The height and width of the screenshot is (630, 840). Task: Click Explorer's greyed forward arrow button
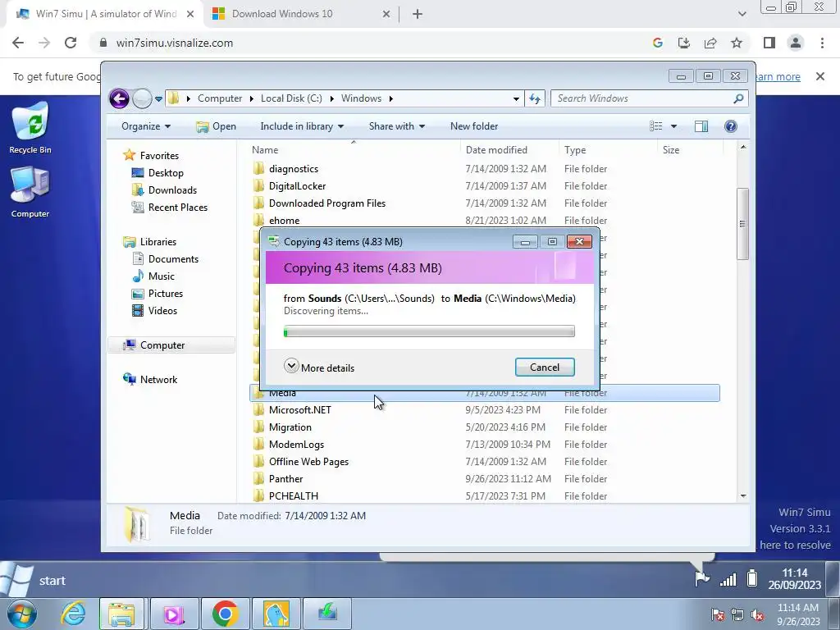(142, 98)
